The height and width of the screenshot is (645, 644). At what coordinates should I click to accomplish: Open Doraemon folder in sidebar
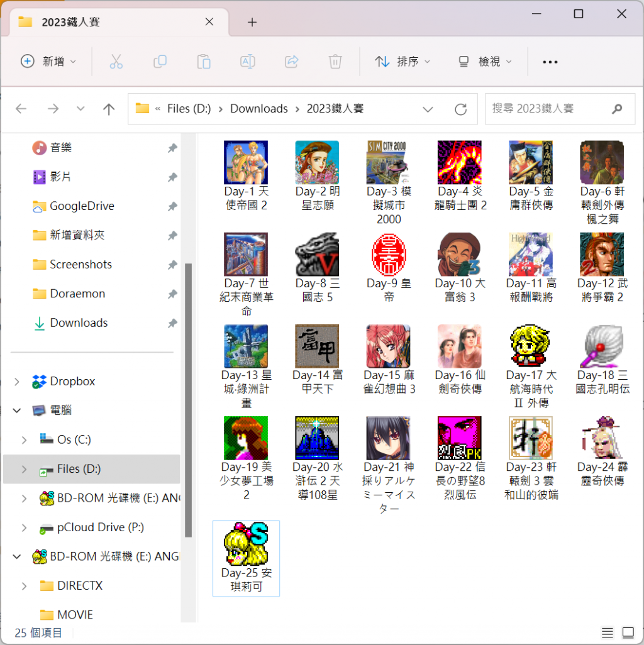point(77,294)
